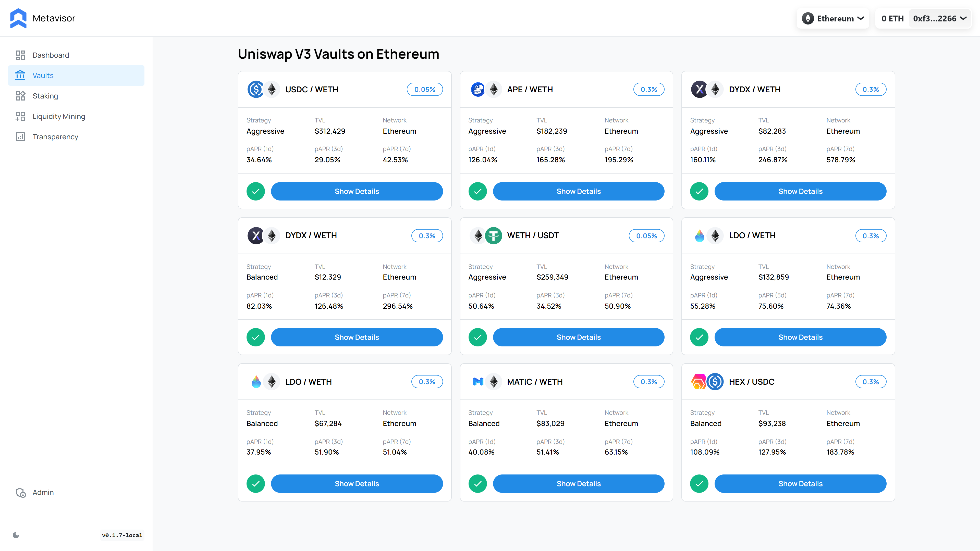The width and height of the screenshot is (980, 551).
Task: Show Details for the USDC / WETH vault
Action: tap(357, 191)
